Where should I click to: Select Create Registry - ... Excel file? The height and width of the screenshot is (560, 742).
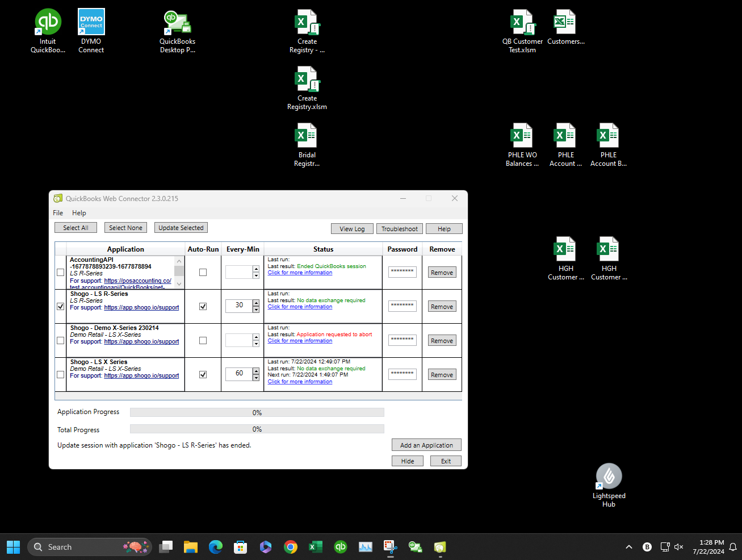point(307,31)
